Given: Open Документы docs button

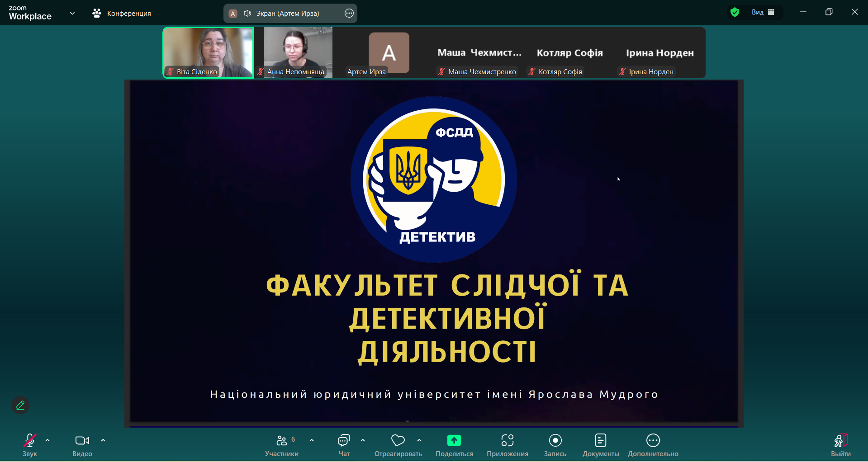Looking at the screenshot, I should [601, 445].
